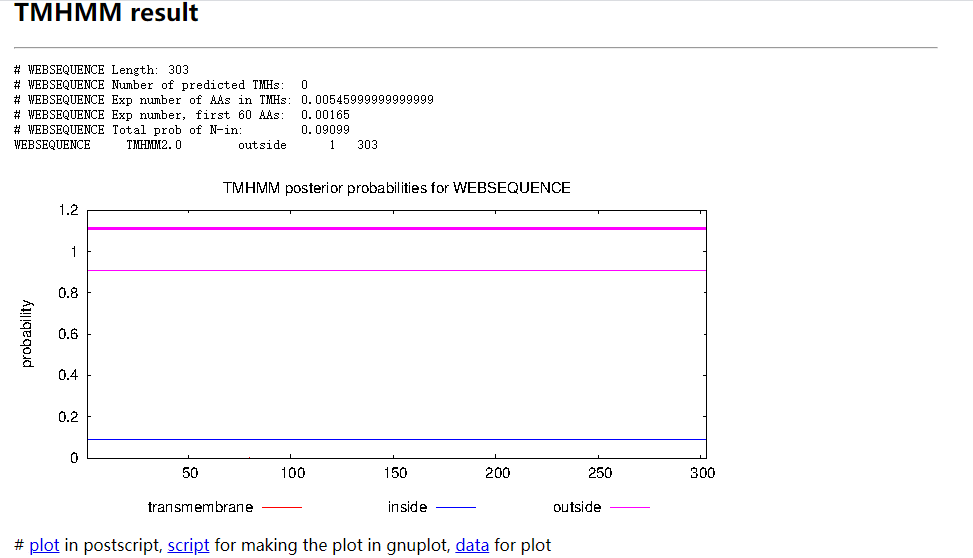The image size is (973, 558).
Task: Click the y-axis tick label 0.8
Action: click(x=68, y=293)
